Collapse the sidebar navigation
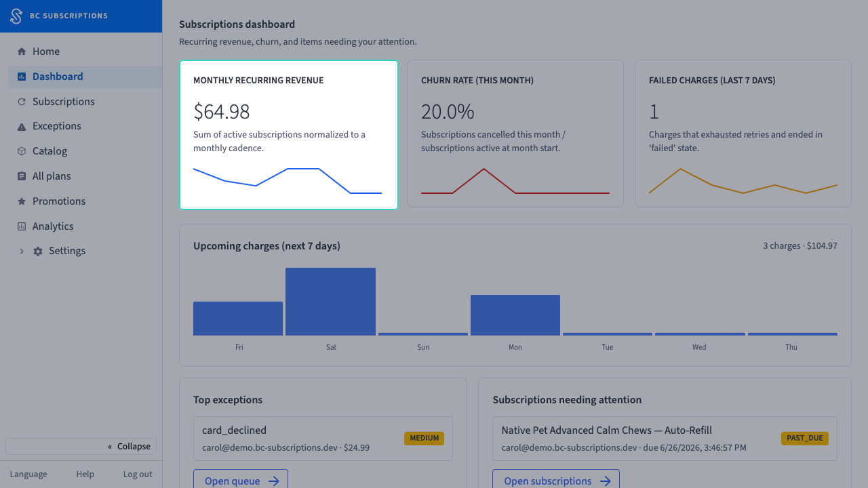 pos(81,446)
